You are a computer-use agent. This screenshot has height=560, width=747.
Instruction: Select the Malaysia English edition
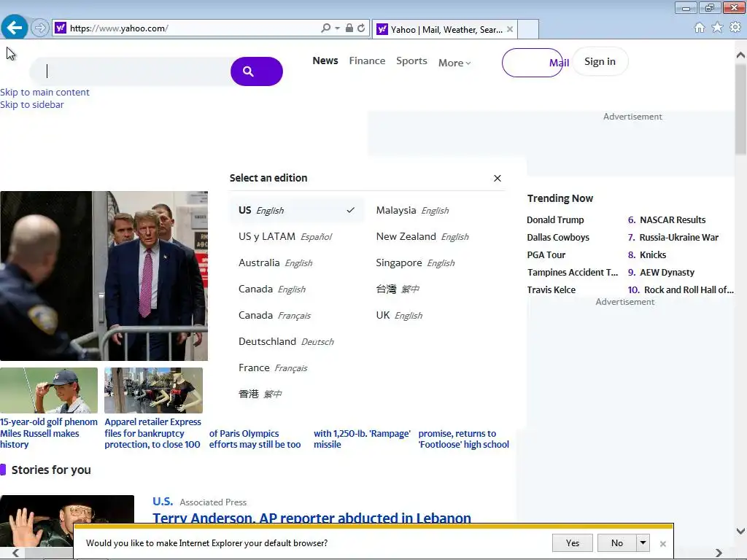pos(412,211)
